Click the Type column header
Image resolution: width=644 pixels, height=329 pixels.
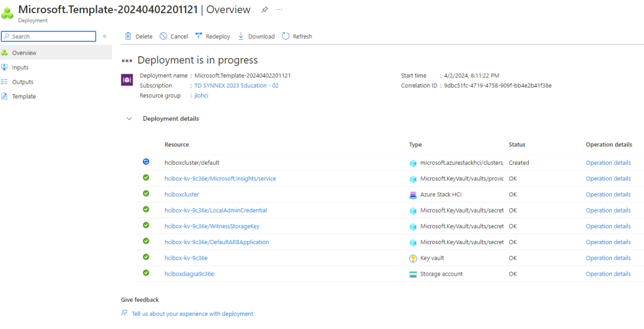point(415,145)
